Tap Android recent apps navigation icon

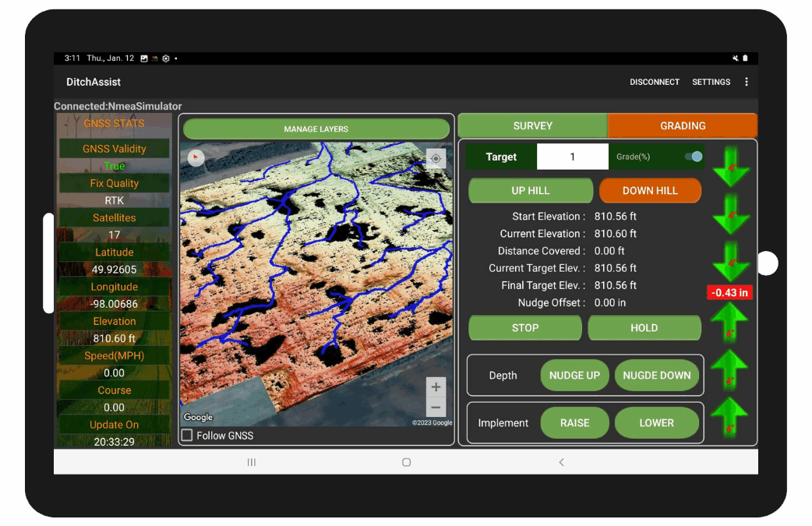pos(251,462)
